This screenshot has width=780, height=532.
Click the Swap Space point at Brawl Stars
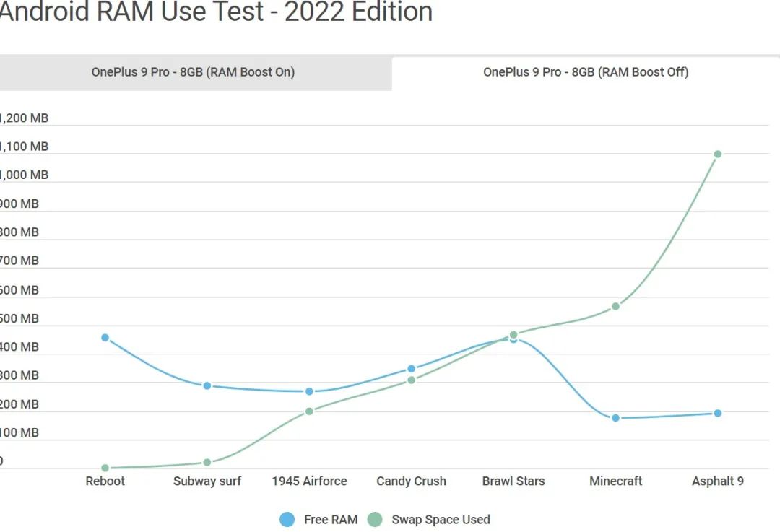tap(513, 335)
